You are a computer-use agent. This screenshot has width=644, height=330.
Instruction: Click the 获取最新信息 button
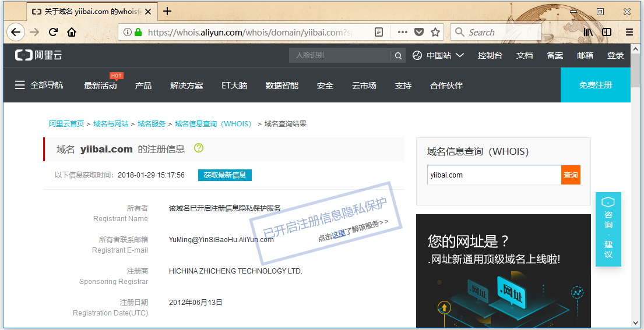[225, 175]
